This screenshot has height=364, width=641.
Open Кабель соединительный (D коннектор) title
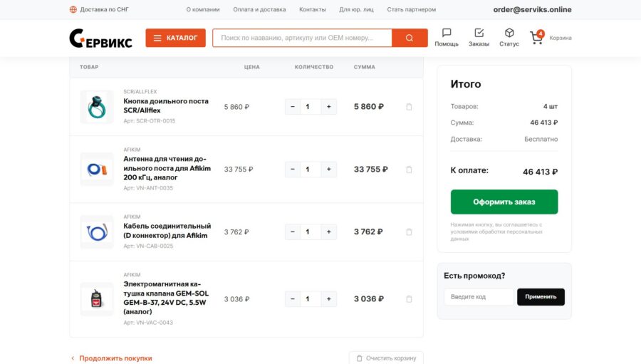click(167, 231)
